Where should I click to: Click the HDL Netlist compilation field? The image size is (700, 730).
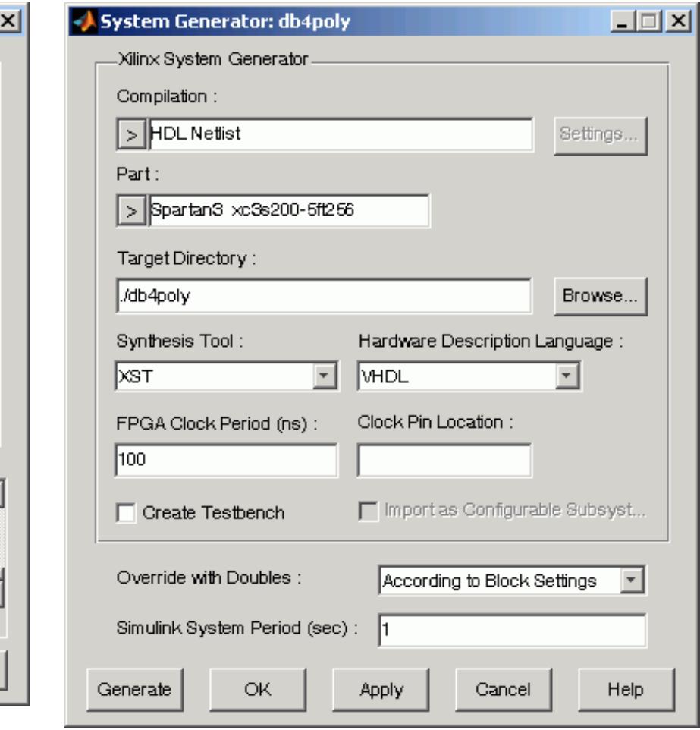click(340, 136)
